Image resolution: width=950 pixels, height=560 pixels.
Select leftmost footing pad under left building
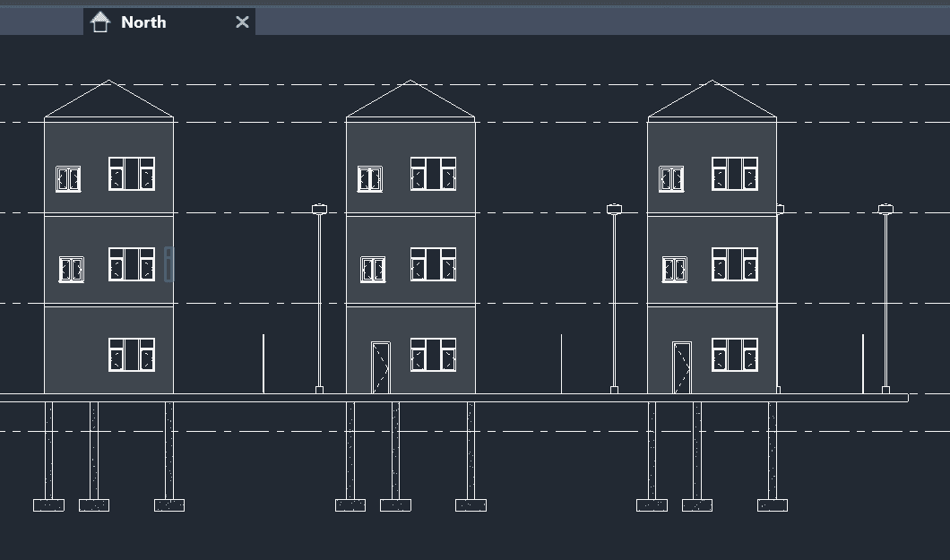pyautogui.click(x=48, y=505)
